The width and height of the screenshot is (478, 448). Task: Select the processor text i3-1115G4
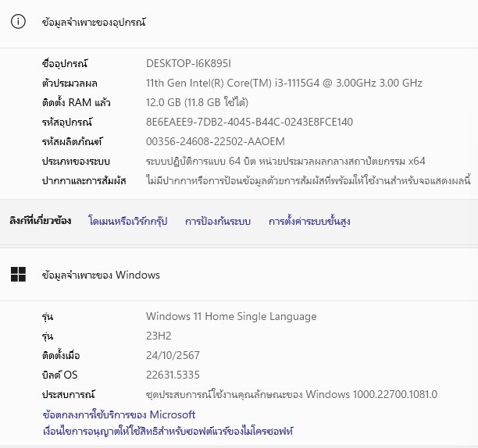pos(284,84)
